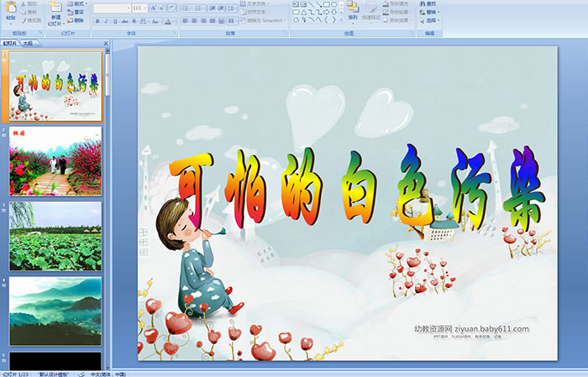Open the Paste options dropdown arrow

click(11, 24)
